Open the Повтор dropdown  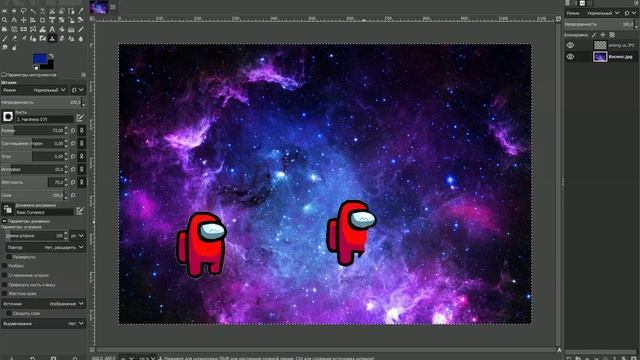46,247
